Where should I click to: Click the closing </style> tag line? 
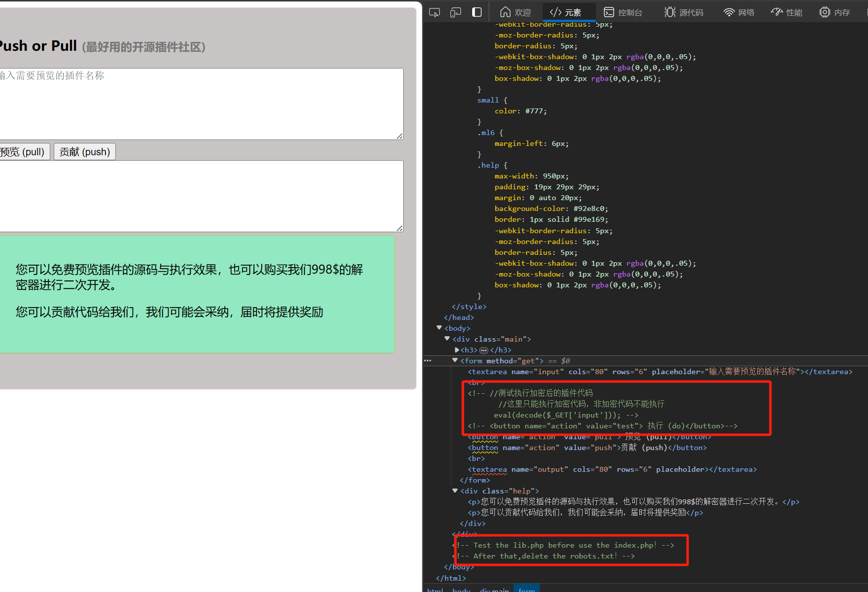pyautogui.click(x=469, y=307)
